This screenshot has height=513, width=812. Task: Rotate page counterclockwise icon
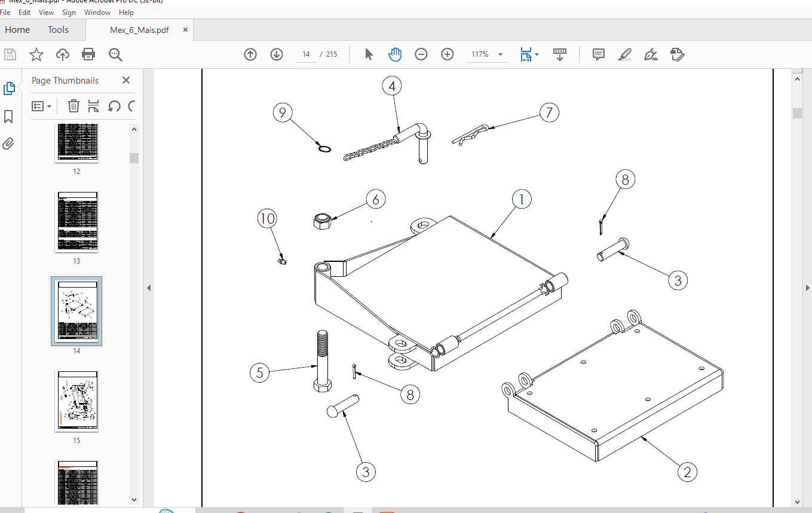click(x=114, y=106)
